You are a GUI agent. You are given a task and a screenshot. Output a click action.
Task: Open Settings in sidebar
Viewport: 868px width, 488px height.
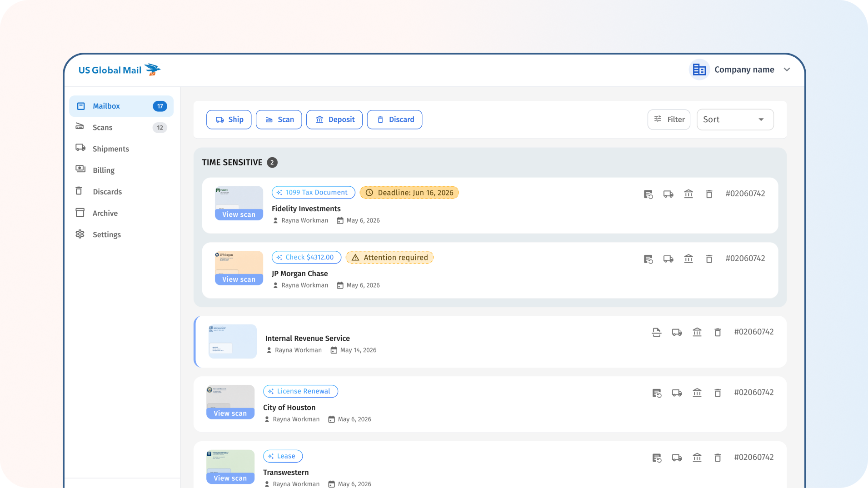121,234
